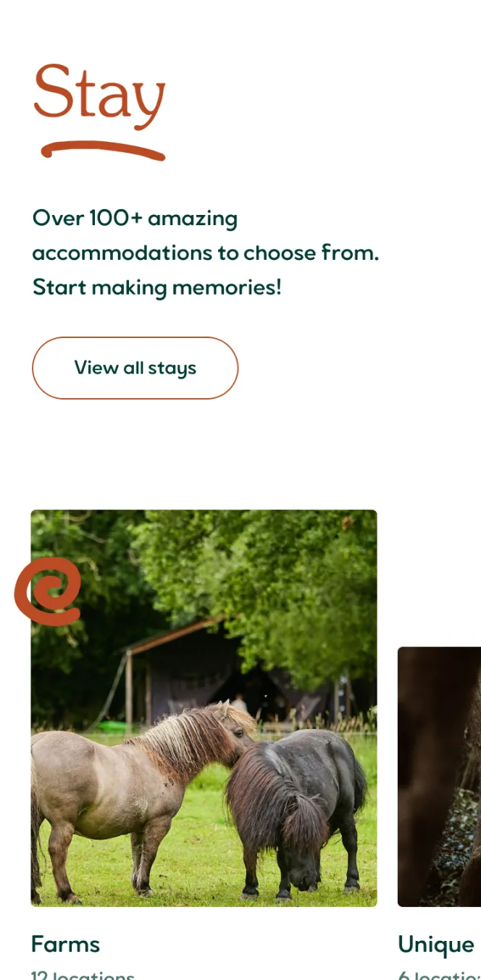Open the partially visible Unique card image

[x=439, y=777]
